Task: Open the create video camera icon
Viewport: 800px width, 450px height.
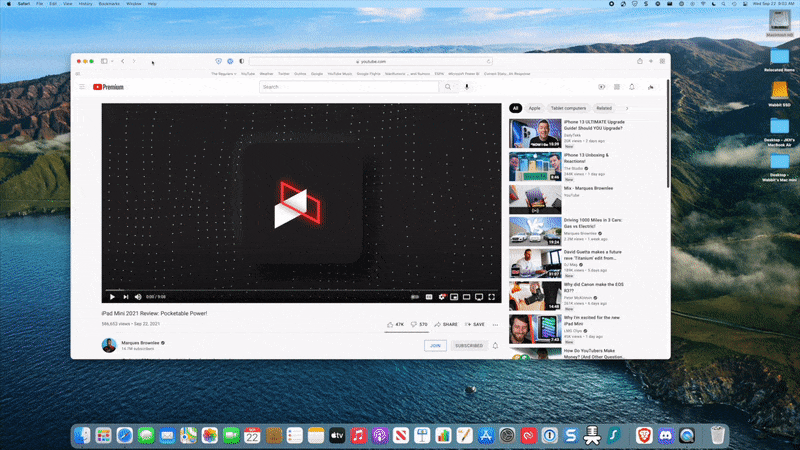Action: 602,87
